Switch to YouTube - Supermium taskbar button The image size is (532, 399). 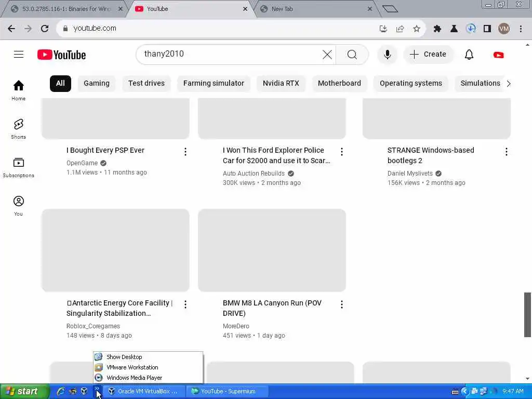(228, 391)
